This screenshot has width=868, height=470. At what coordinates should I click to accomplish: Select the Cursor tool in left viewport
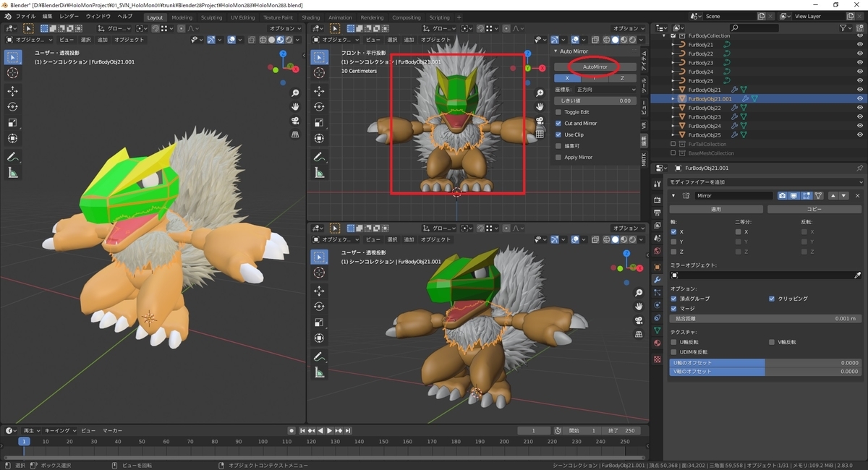pyautogui.click(x=13, y=73)
